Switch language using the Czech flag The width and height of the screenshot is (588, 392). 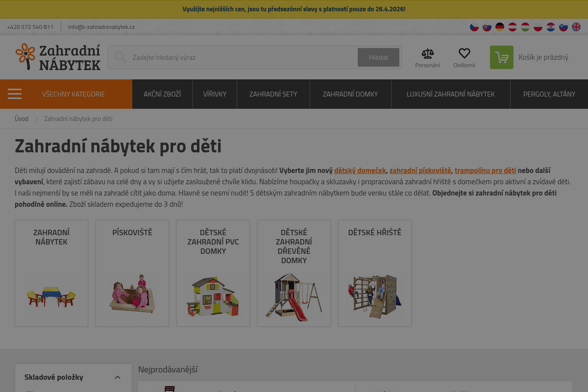point(474,27)
